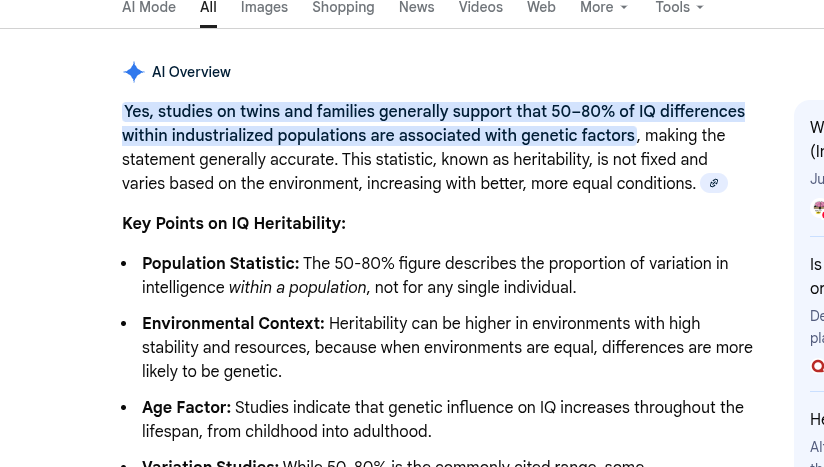Click the AI Overview sparkle icon

pos(133,72)
